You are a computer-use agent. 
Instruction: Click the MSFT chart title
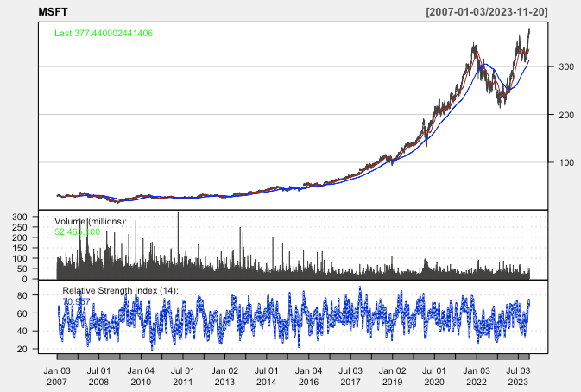(x=53, y=12)
